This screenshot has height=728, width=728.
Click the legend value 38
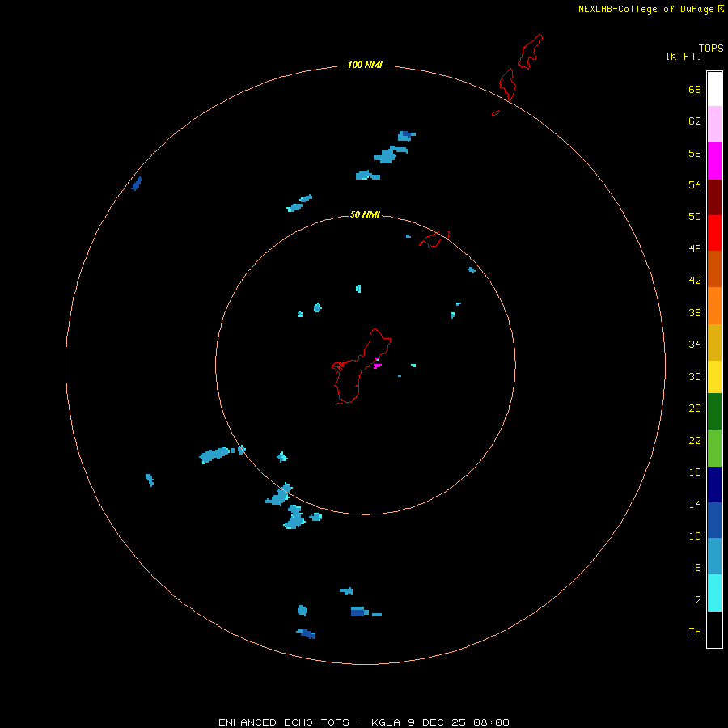(x=695, y=313)
